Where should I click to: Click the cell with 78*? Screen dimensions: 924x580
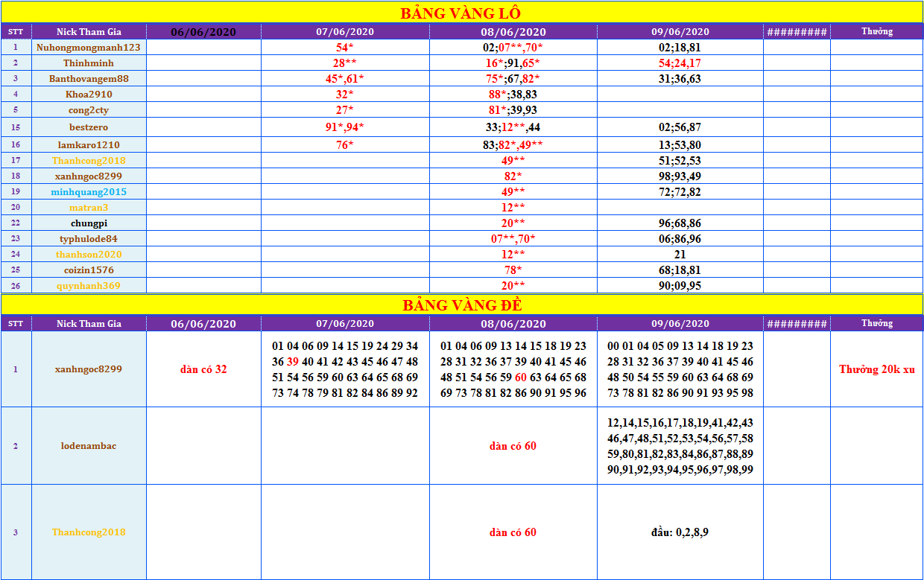[x=513, y=270]
